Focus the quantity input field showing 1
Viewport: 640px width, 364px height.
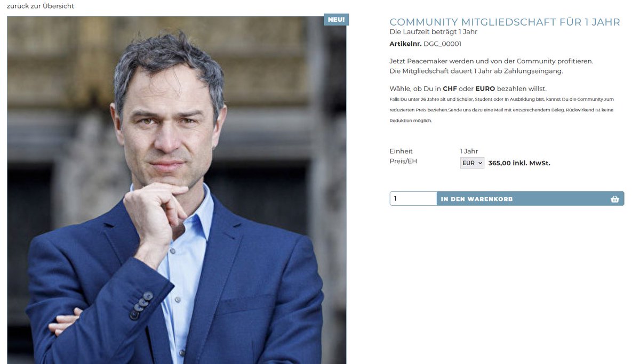(413, 198)
